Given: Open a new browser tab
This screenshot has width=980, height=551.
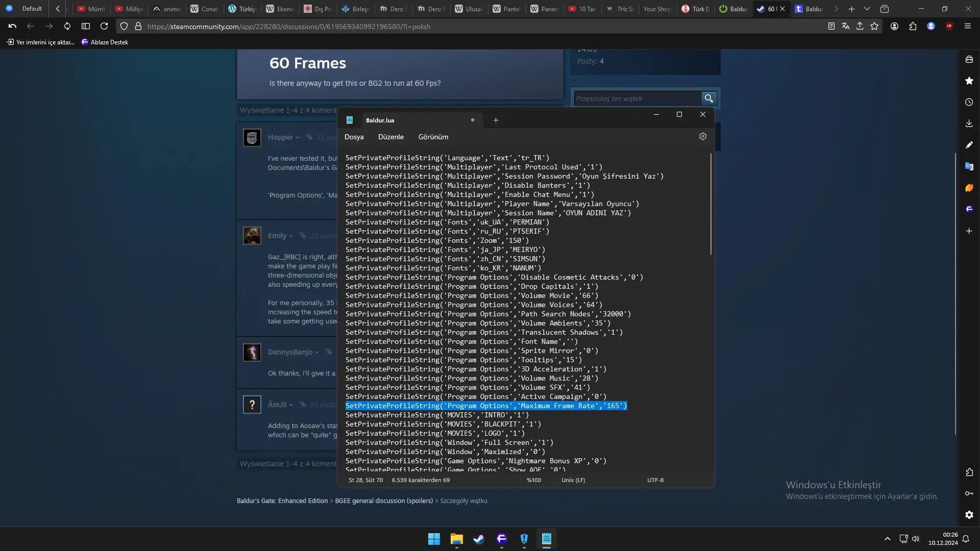Looking at the screenshot, I should [851, 9].
